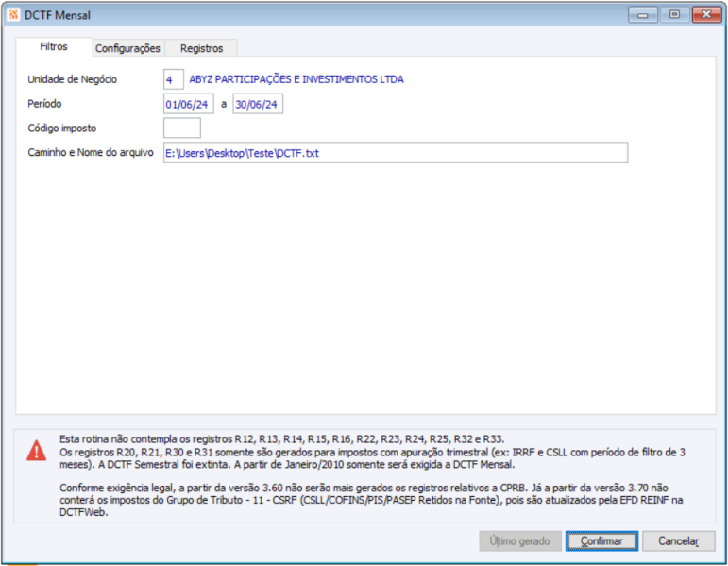728x566 pixels.
Task: Minimize the DCTF Mensal window
Action: coord(643,15)
